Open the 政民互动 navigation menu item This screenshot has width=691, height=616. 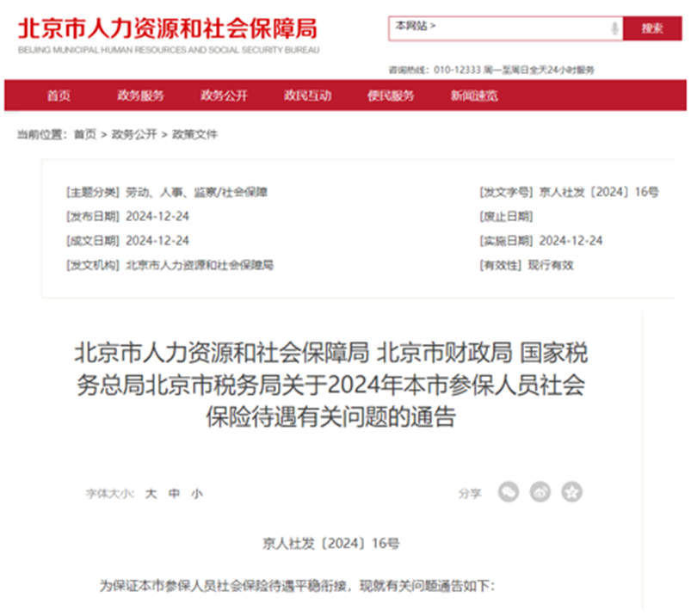[x=307, y=95]
